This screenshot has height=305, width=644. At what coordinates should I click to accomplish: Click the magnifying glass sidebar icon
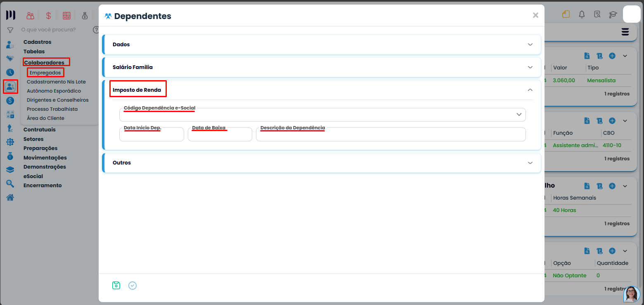[10, 183]
